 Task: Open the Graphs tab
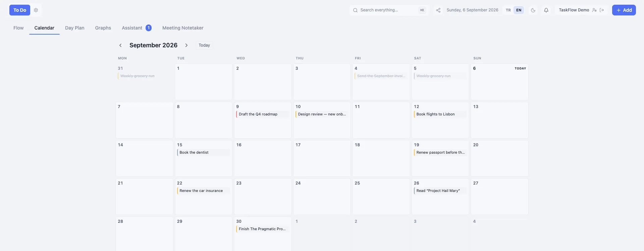click(103, 28)
